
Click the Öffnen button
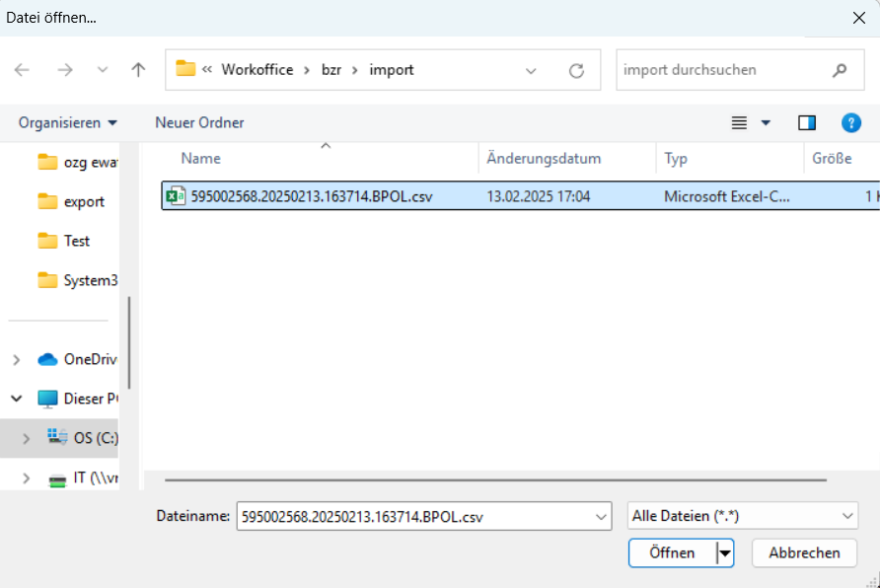coord(672,552)
